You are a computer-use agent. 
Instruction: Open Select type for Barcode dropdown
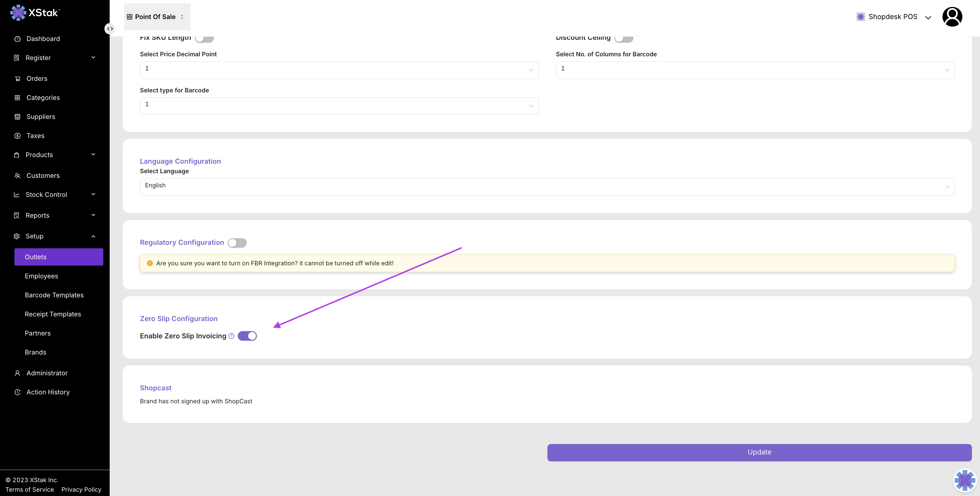pyautogui.click(x=339, y=106)
